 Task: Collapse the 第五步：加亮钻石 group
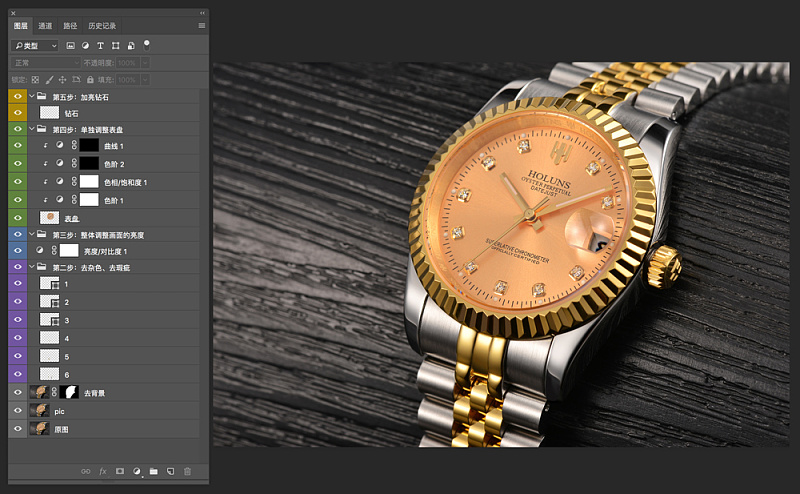32,96
